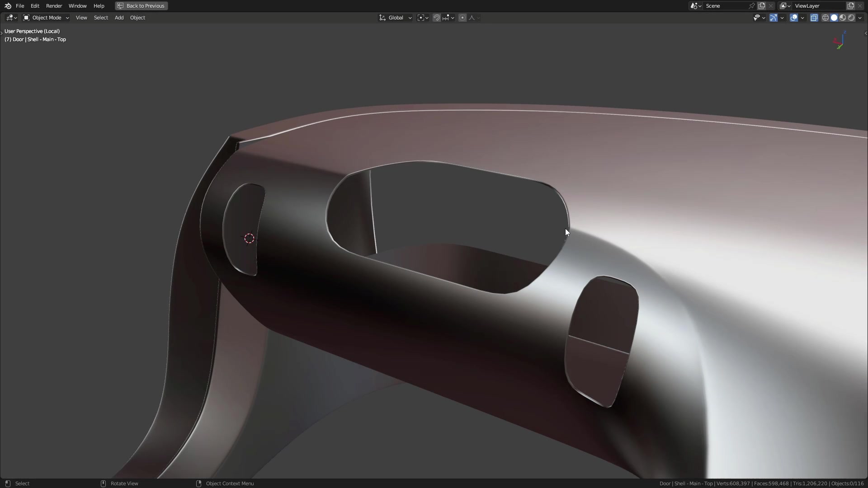Click the Blender logo icon

(8, 6)
